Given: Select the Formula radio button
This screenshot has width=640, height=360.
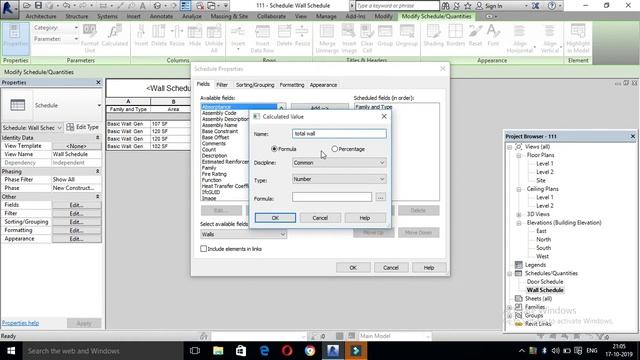Looking at the screenshot, I should pos(274,149).
